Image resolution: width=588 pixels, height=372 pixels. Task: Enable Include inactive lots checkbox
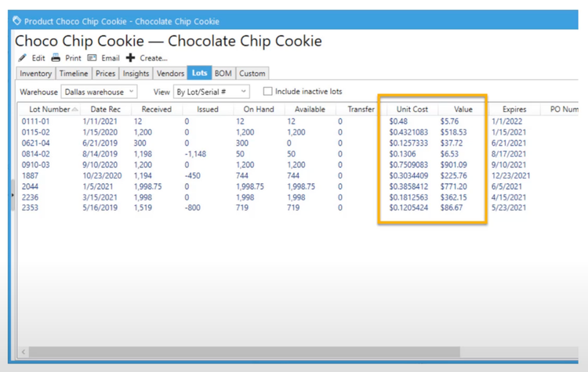[x=267, y=92]
